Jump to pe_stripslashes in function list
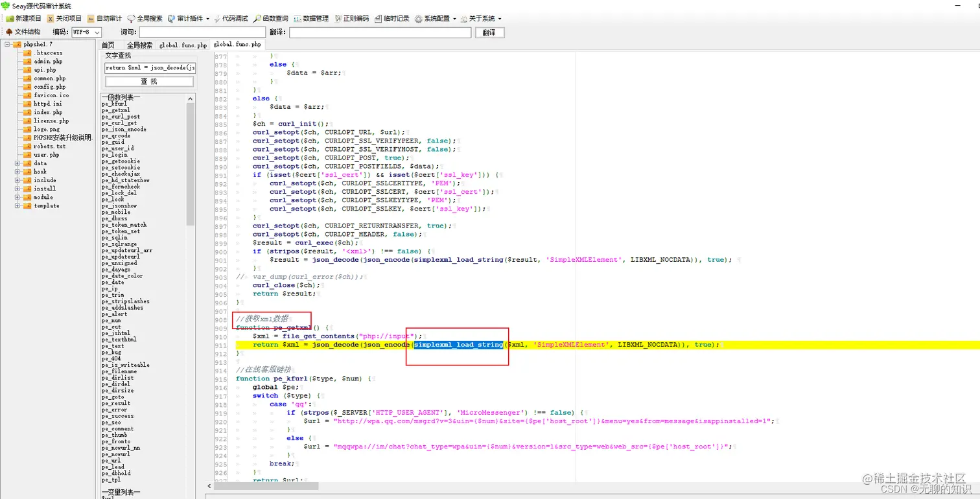This screenshot has width=980, height=499. pos(126,301)
